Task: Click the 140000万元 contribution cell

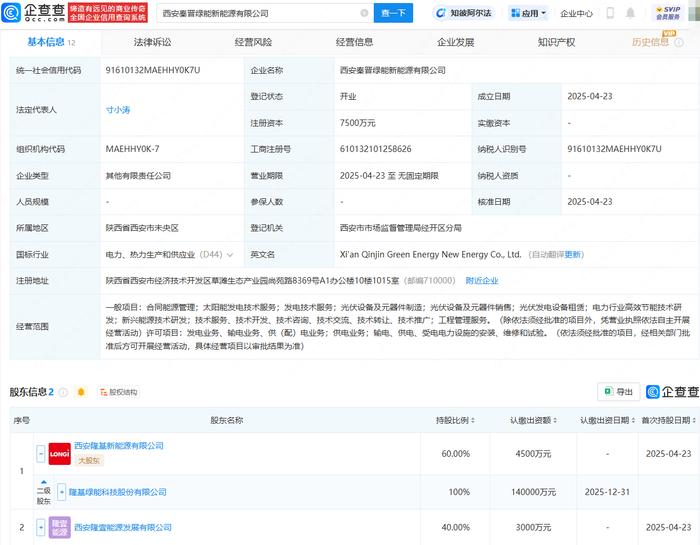Action: 533,492
